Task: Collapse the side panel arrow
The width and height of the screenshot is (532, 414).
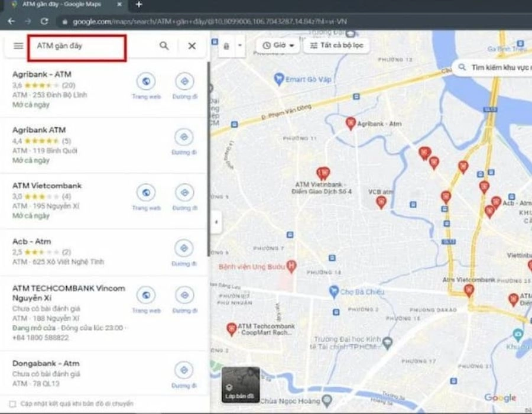Action: [216, 222]
